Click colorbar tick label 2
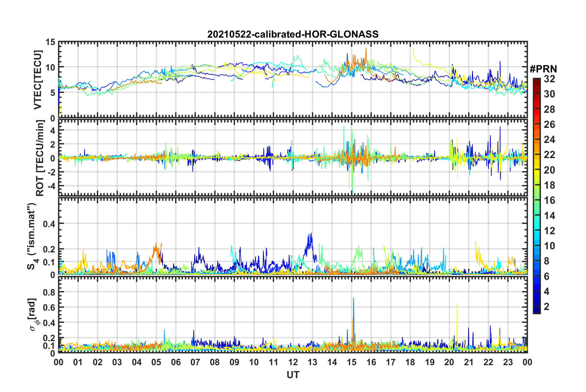 pos(547,307)
